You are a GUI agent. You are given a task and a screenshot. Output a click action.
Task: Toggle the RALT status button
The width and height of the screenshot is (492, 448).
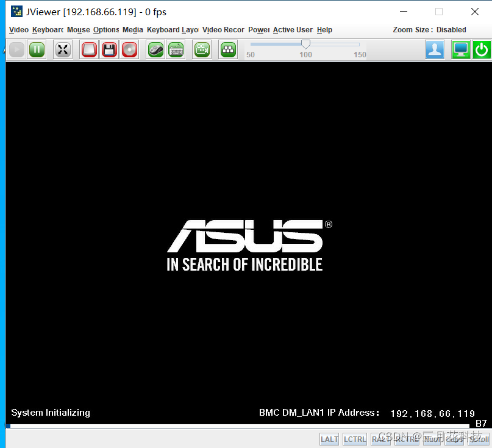coord(380,439)
